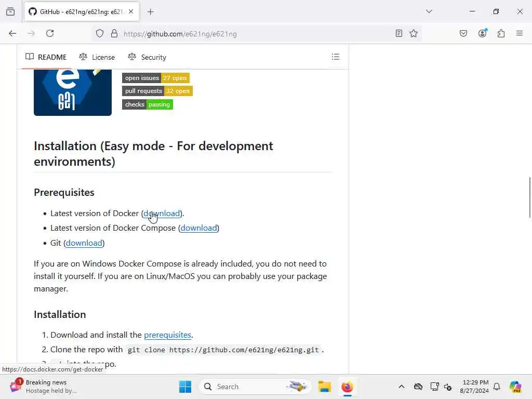Expand the list all tabs chevron
Screen dimensions: 532x399
pos(429,11)
